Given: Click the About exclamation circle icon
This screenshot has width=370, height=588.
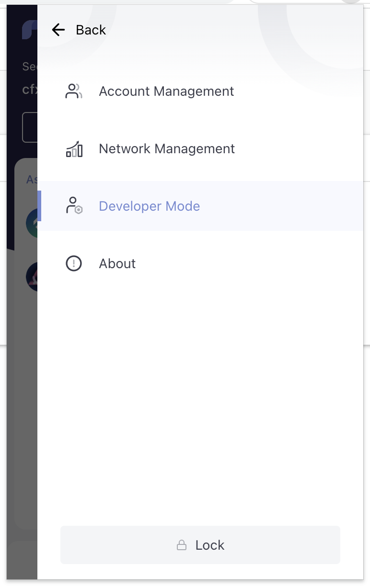Looking at the screenshot, I should click(74, 263).
